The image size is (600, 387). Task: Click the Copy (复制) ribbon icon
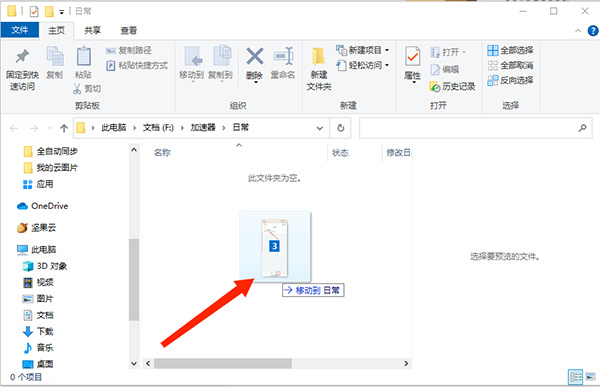[x=55, y=56]
